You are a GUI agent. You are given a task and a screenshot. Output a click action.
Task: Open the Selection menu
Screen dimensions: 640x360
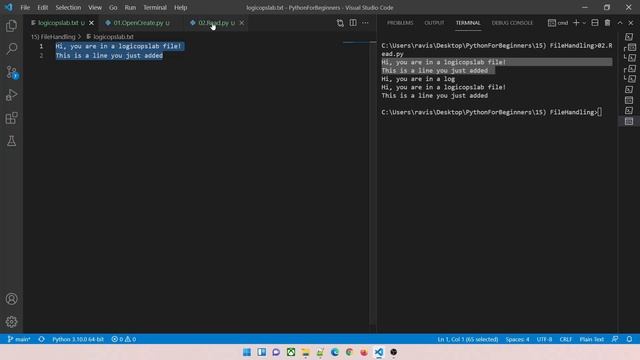click(68, 7)
